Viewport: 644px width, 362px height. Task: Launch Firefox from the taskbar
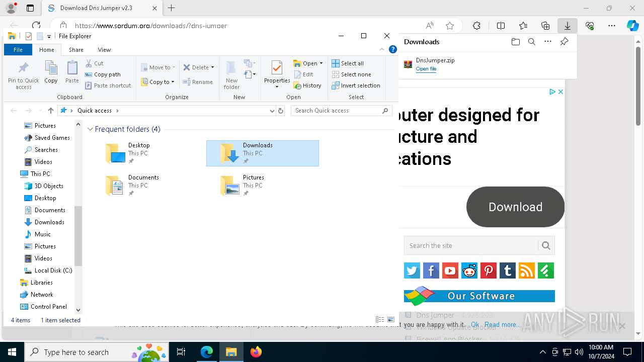(x=256, y=352)
